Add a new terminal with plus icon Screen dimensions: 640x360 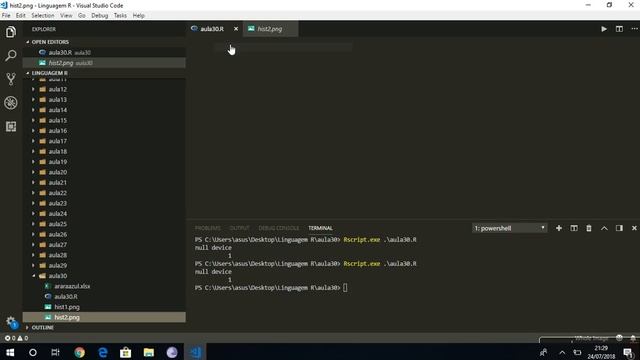coord(559,228)
